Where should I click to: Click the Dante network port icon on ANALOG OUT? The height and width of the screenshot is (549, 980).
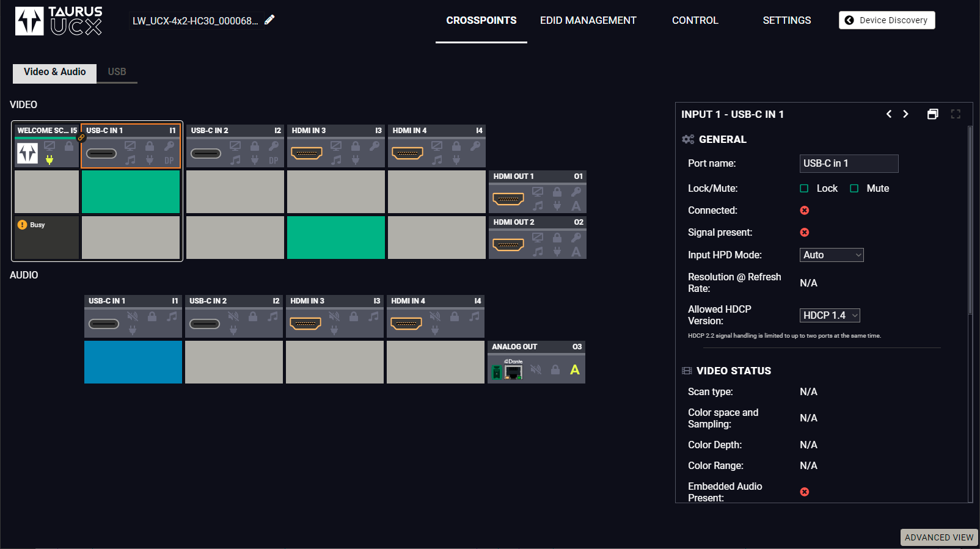513,371
